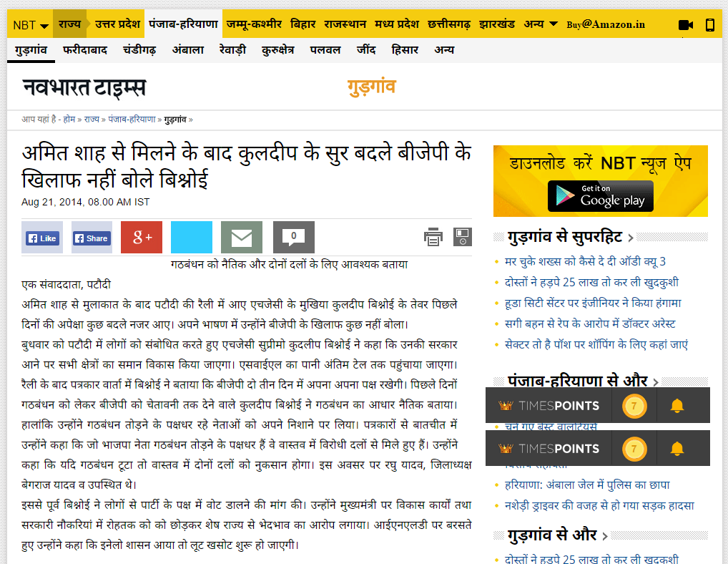Screen dimensions: 728x564
Task: Select the जींद city tab
Action: pos(366,50)
